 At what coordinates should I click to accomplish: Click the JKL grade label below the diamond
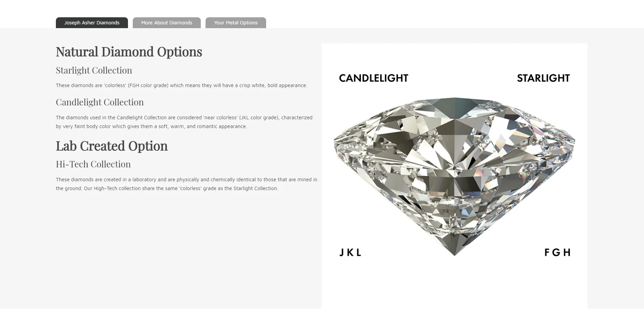350,252
